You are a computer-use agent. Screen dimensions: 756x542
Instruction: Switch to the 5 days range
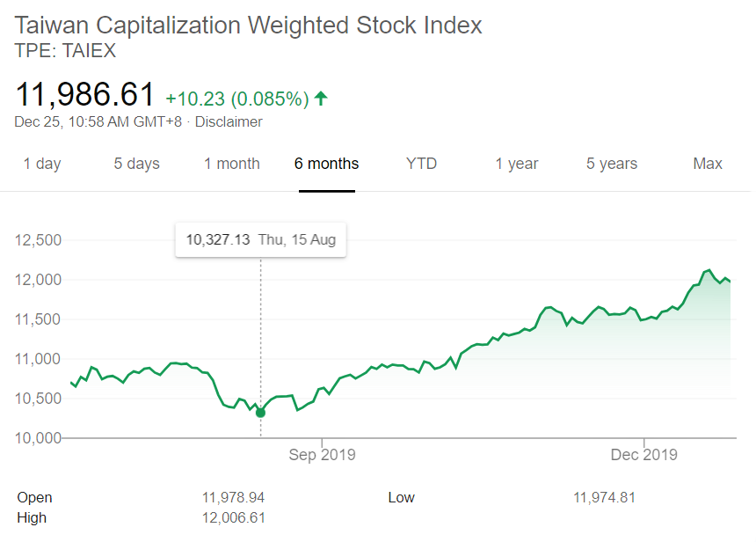point(136,164)
